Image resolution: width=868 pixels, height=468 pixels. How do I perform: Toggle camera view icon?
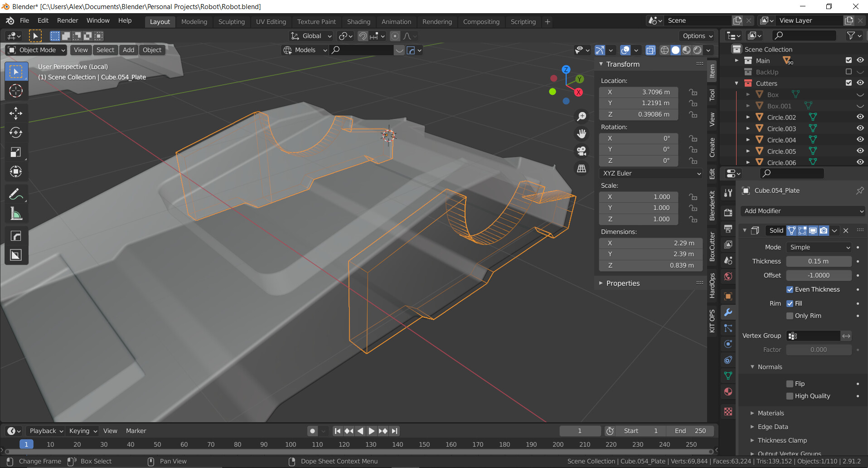point(582,151)
